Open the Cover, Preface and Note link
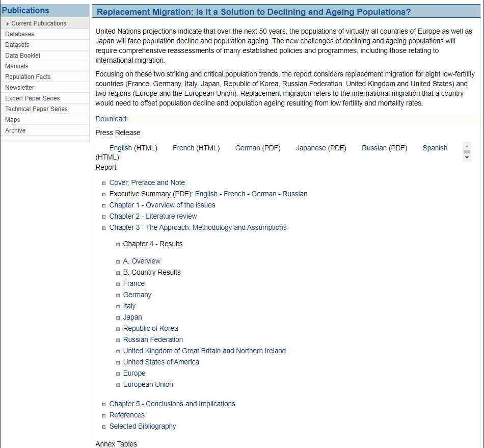484x448 pixels. point(147,182)
